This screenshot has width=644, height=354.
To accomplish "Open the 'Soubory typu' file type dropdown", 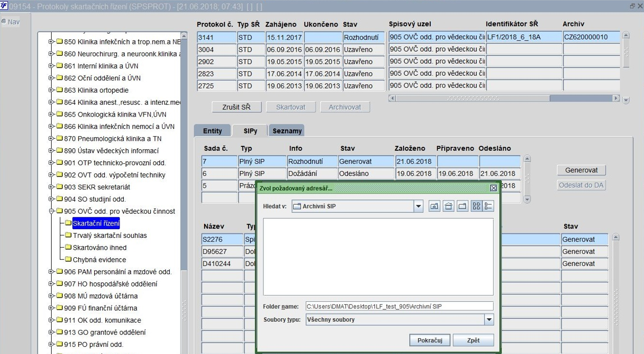I will click(x=489, y=320).
